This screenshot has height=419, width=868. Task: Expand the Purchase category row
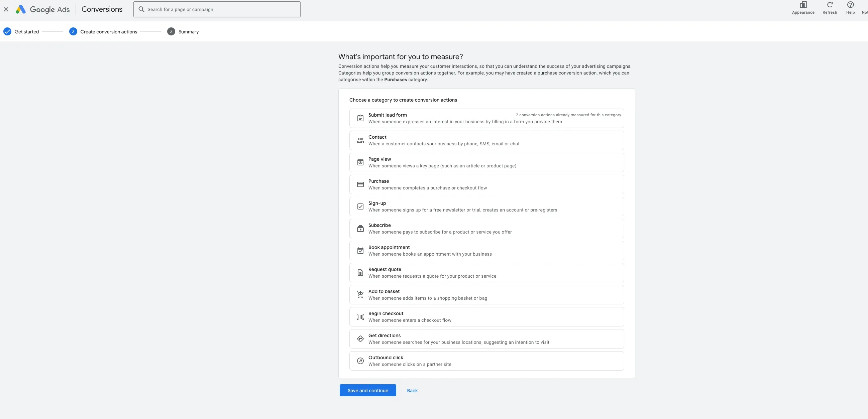point(486,184)
